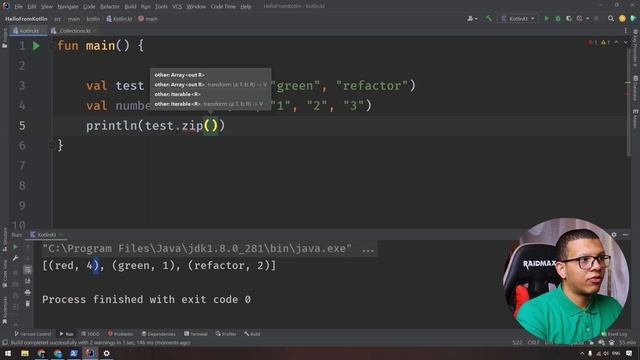Select the Kotlin.kt editor tab
Image resolution: width=640 pixels, height=360 pixels.
click(x=29, y=31)
